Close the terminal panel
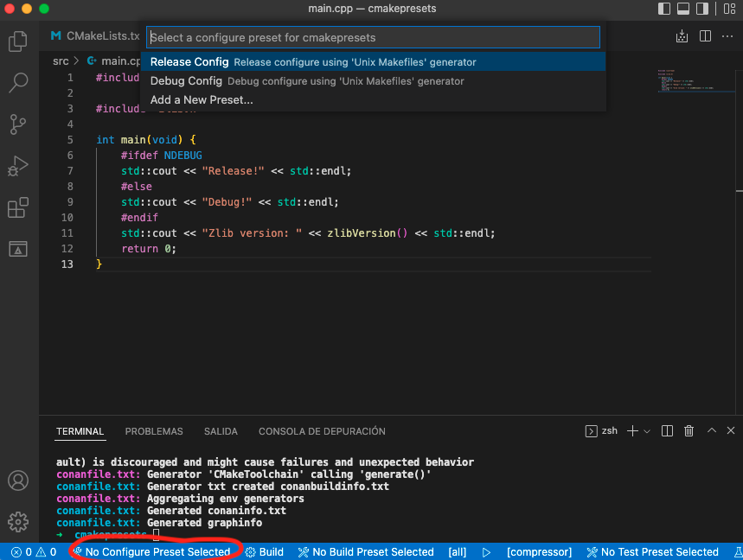This screenshot has height=560, width=743. coord(731,430)
